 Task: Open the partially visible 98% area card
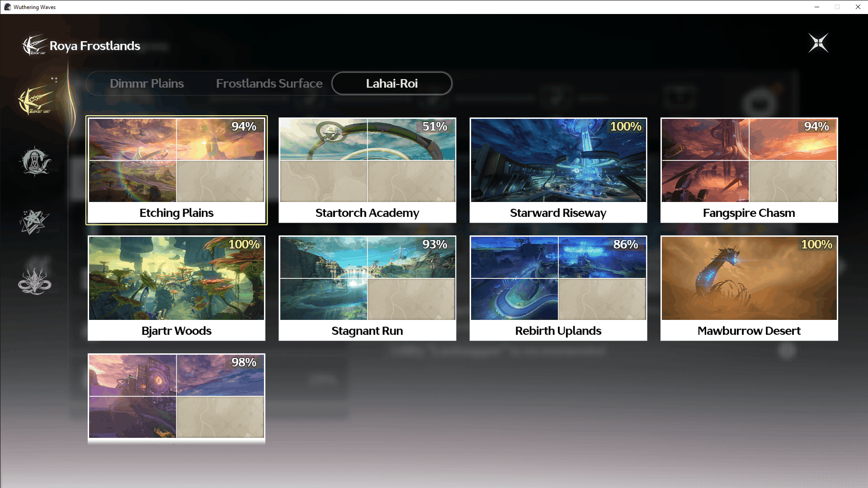coord(177,398)
